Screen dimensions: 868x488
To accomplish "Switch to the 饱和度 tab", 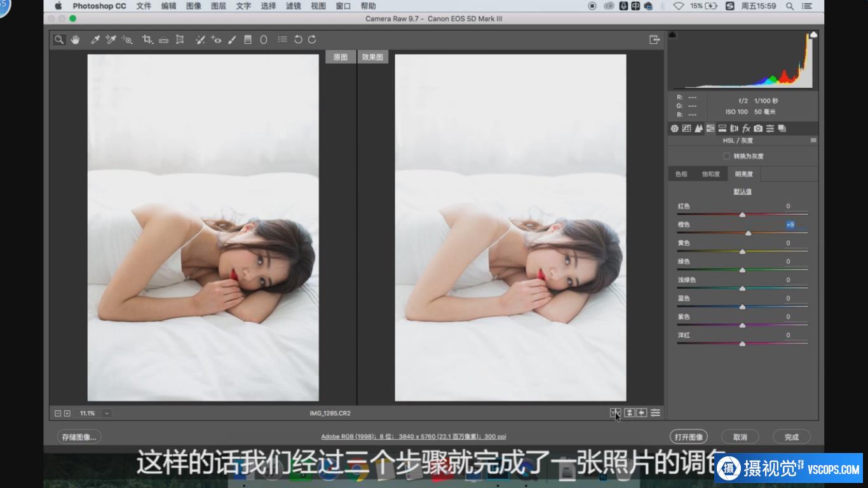I will (x=710, y=174).
